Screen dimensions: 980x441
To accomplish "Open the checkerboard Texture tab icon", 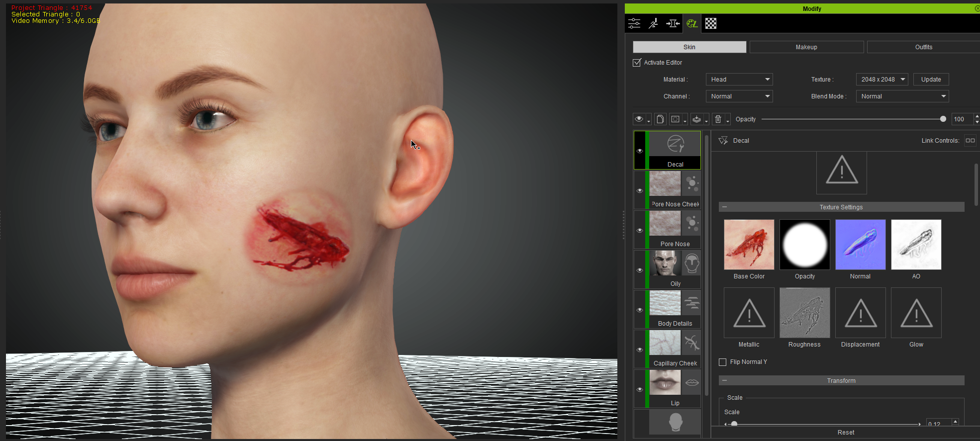I will coord(711,23).
